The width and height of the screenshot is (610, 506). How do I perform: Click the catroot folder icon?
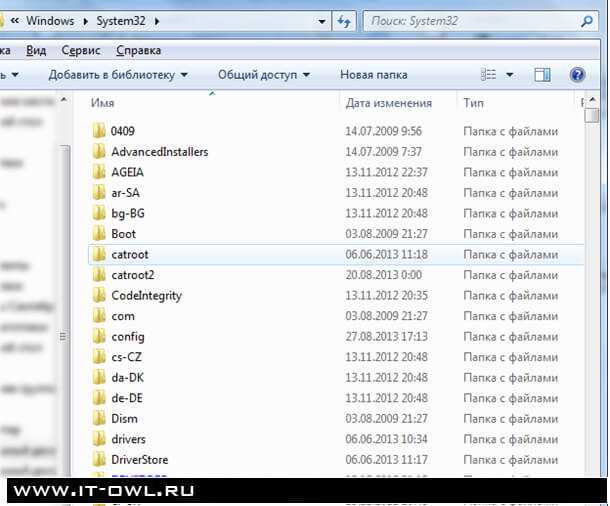pos(98,255)
